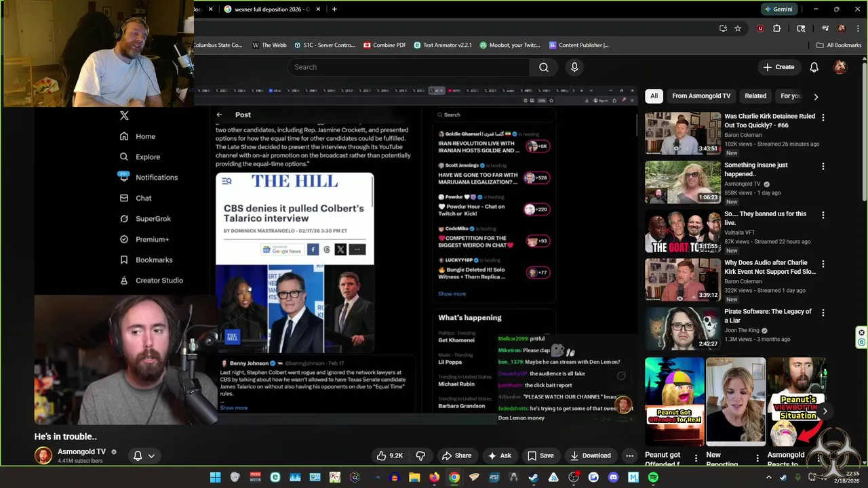Open 'Peanut's Viewbotting Situation' short thumbnail
The image size is (868, 488).
[x=797, y=401]
